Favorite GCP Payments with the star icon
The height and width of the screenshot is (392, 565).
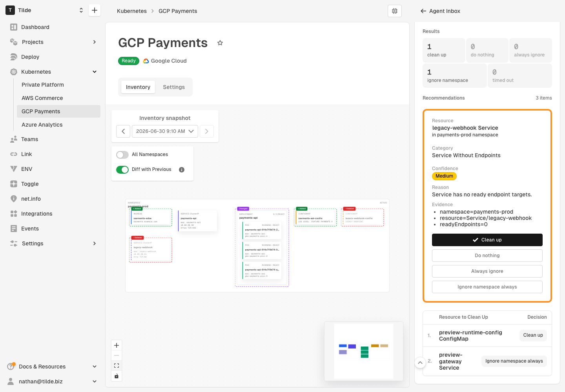click(x=220, y=43)
